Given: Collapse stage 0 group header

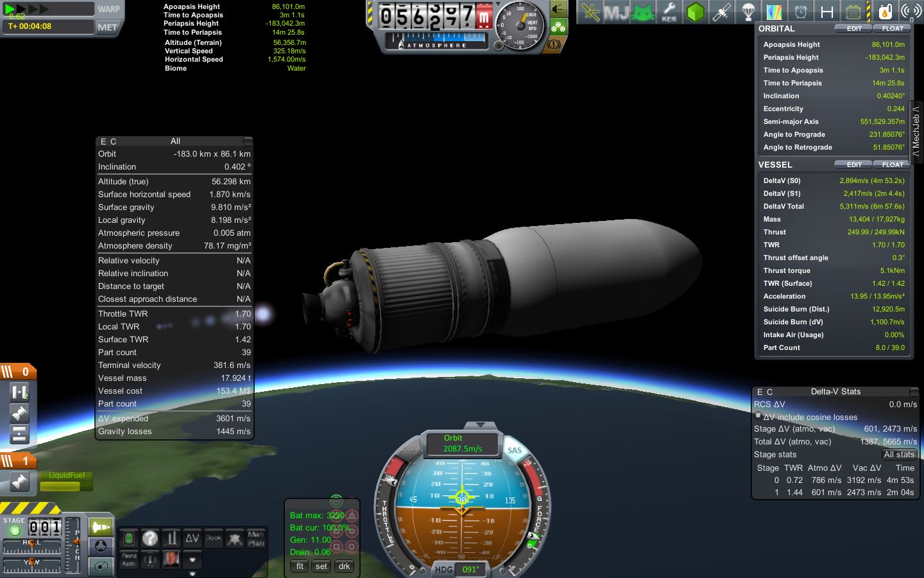Looking at the screenshot, I should click(17, 371).
